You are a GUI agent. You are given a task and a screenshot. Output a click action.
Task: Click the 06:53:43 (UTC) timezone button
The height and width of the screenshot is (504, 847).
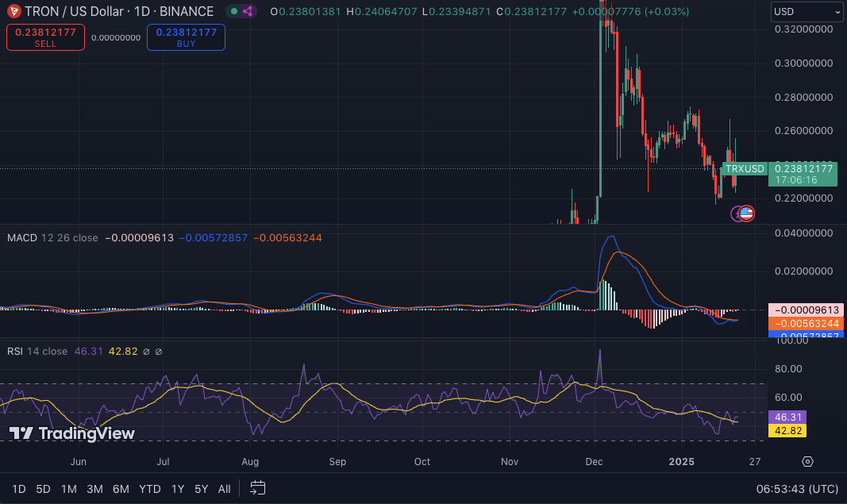pyautogui.click(x=797, y=489)
